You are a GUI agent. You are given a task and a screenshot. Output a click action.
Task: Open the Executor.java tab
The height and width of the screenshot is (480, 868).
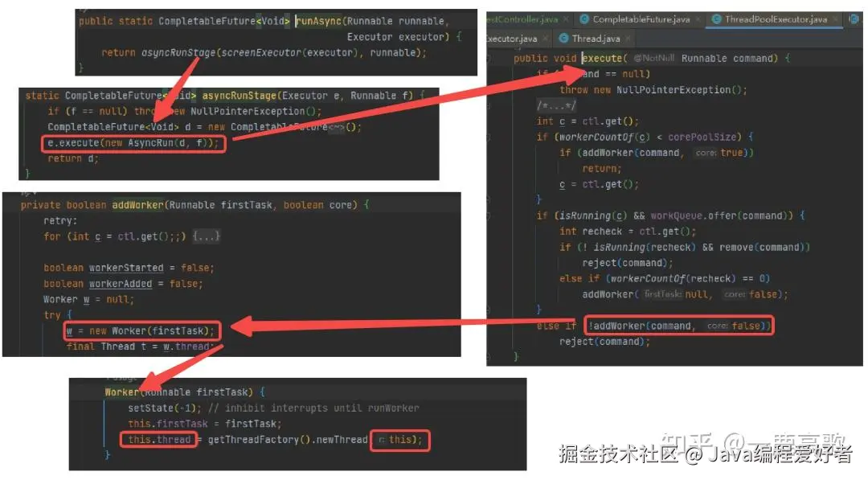point(512,39)
